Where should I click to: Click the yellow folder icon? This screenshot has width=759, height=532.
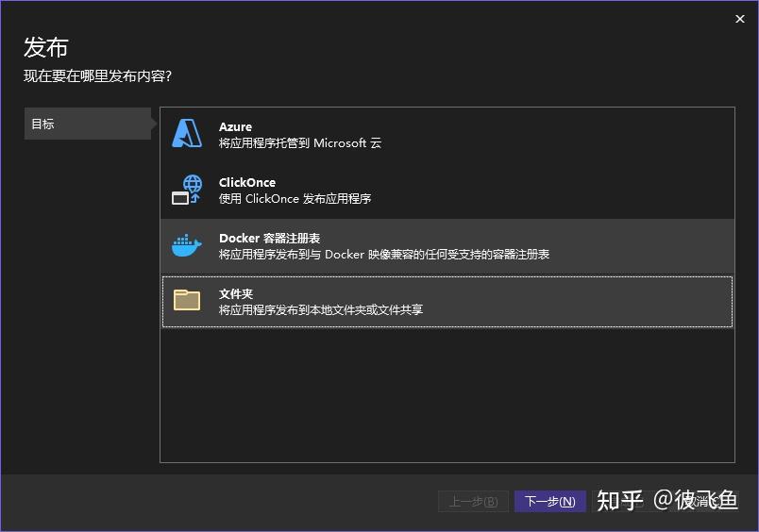point(187,300)
